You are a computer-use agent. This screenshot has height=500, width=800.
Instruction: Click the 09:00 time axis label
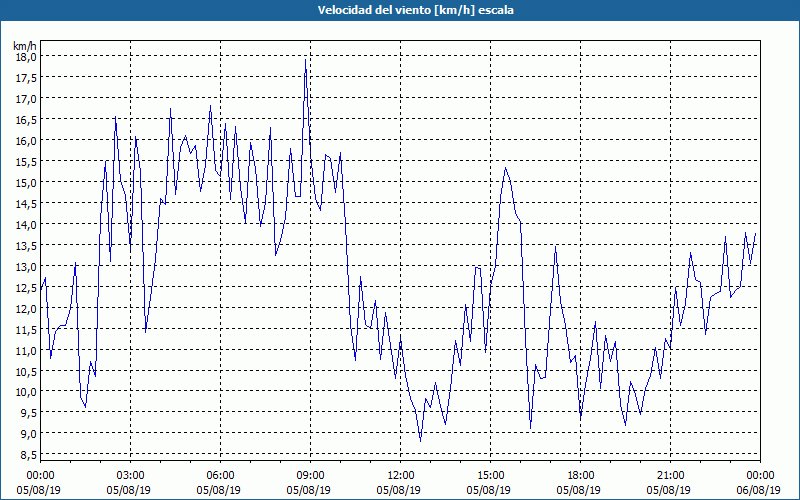coord(311,475)
